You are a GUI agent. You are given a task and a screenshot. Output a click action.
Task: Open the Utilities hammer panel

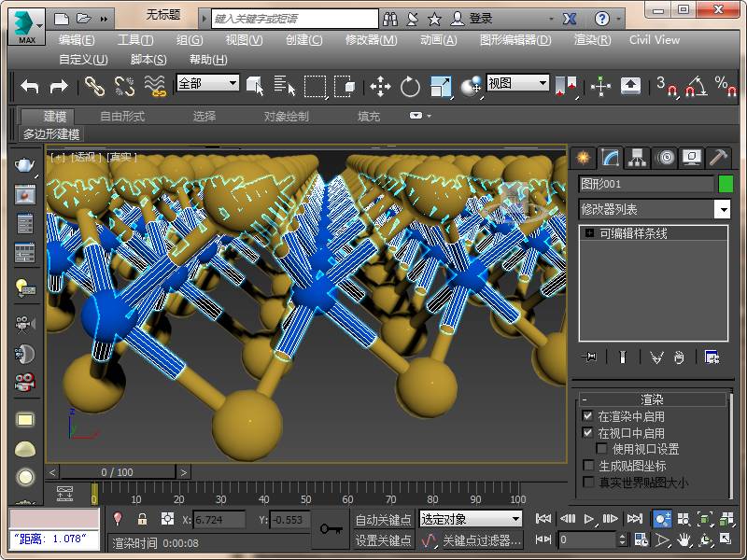(x=717, y=157)
